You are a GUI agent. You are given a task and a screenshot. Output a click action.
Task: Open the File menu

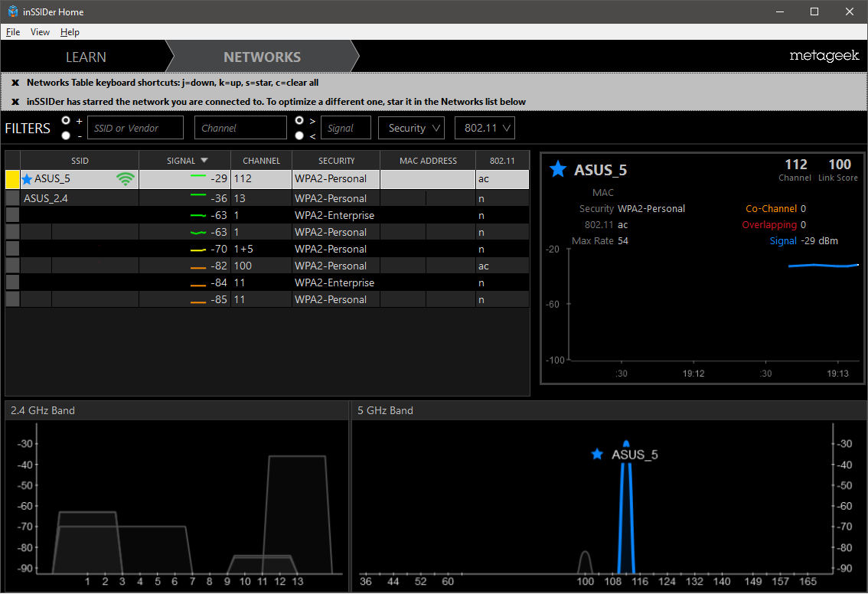point(13,32)
